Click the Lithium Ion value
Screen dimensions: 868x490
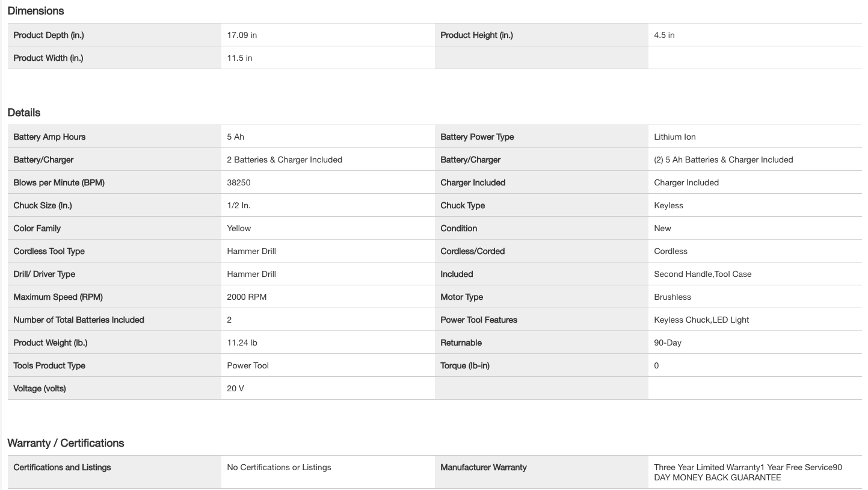point(674,137)
